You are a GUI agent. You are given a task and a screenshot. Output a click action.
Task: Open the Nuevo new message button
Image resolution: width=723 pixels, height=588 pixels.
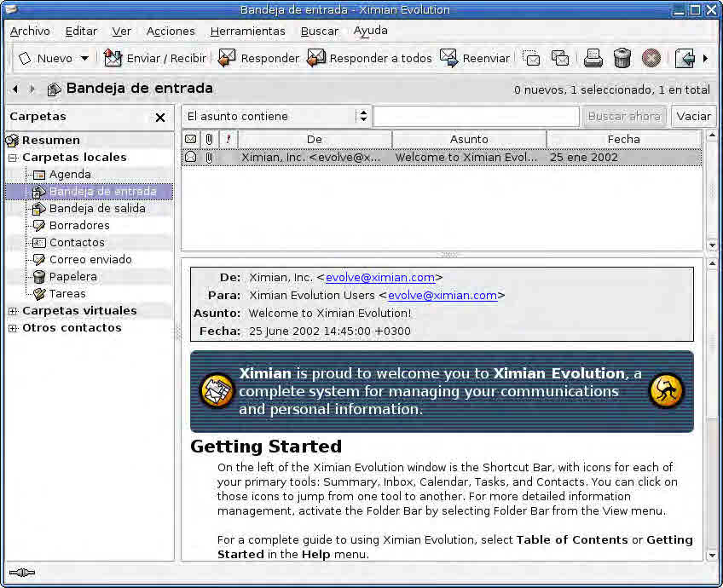point(45,59)
